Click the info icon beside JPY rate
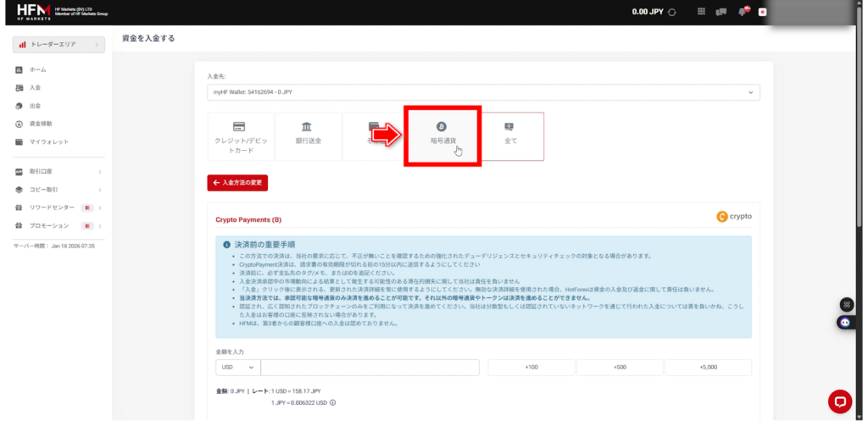 (332, 402)
